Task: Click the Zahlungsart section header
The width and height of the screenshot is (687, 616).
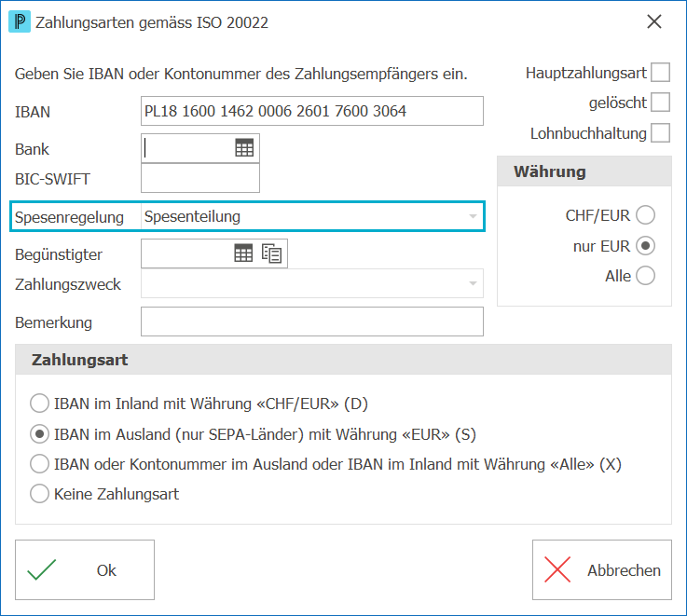Action: point(343,360)
